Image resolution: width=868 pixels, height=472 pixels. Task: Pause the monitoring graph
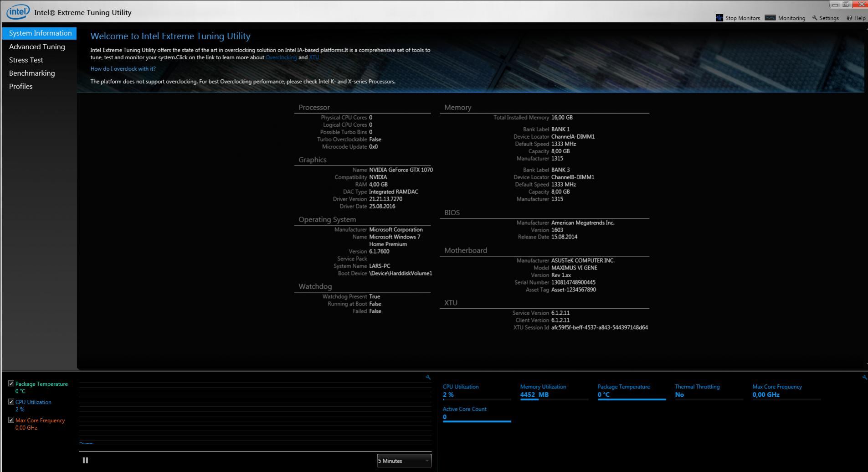click(x=85, y=460)
